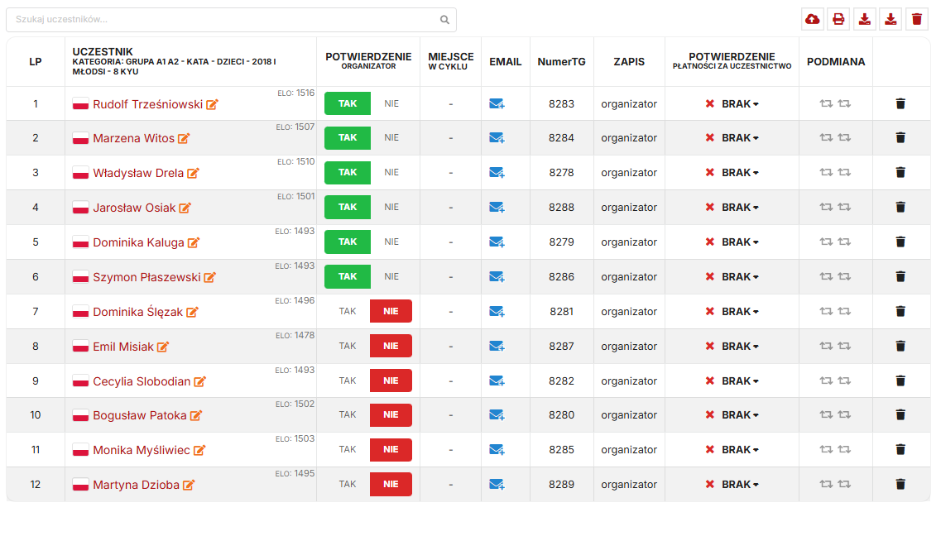Set Marzena Witos confirmation to NIE
The width and height of the screenshot is (941, 560).
pyautogui.click(x=391, y=138)
